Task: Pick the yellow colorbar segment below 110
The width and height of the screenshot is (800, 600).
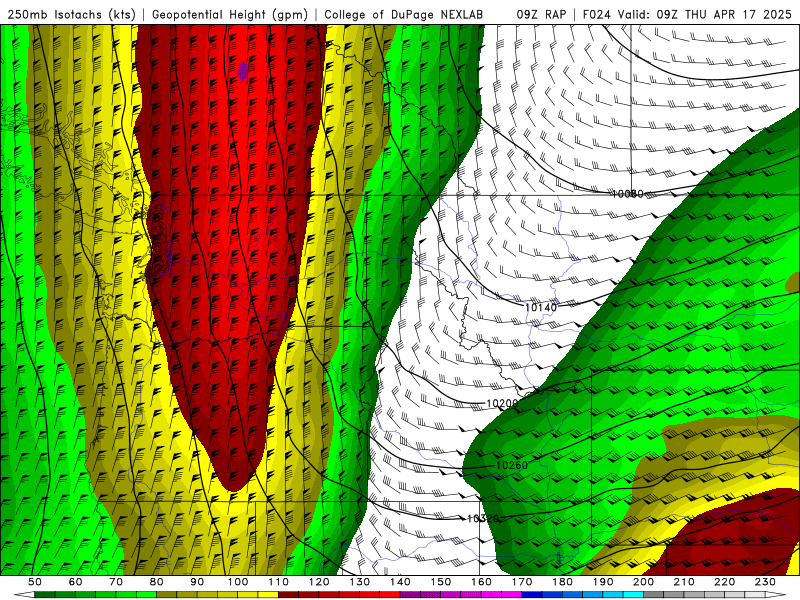Action: coord(268,595)
